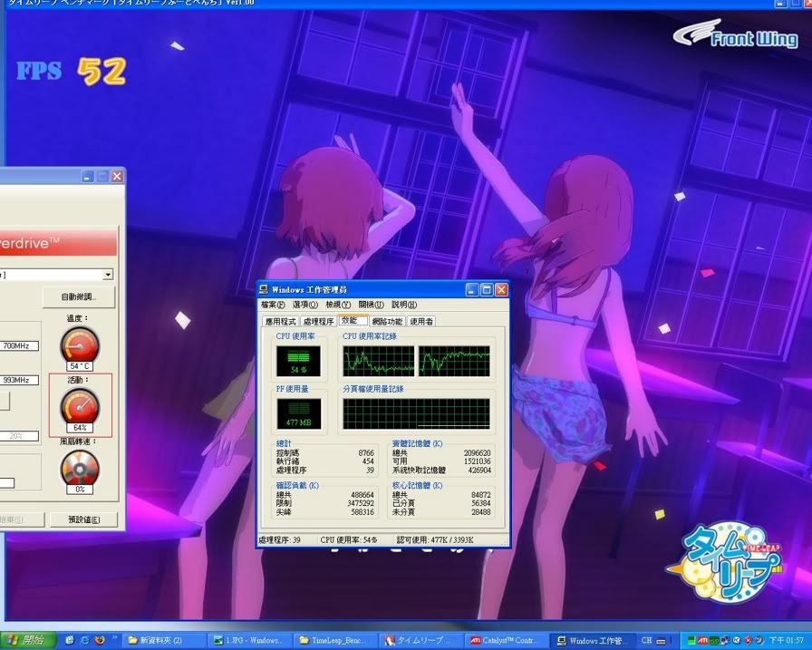This screenshot has height=650, width=812.
Task: Click the clock showing 下午 01:57
Action: [x=786, y=641]
